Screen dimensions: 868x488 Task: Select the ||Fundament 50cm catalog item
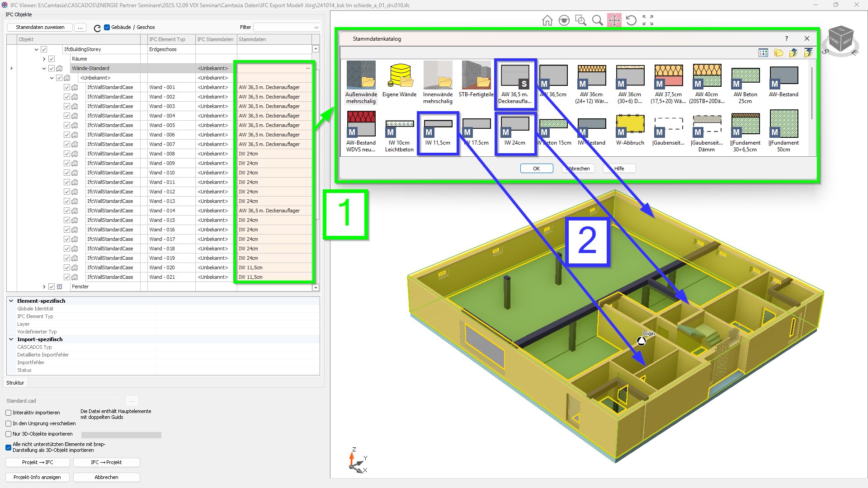point(783,131)
